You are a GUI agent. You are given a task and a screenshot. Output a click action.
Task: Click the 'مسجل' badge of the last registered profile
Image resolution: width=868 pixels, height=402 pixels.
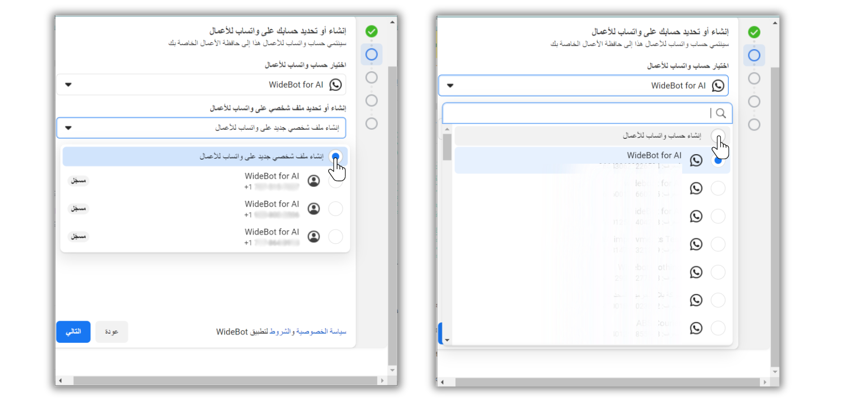[79, 236]
